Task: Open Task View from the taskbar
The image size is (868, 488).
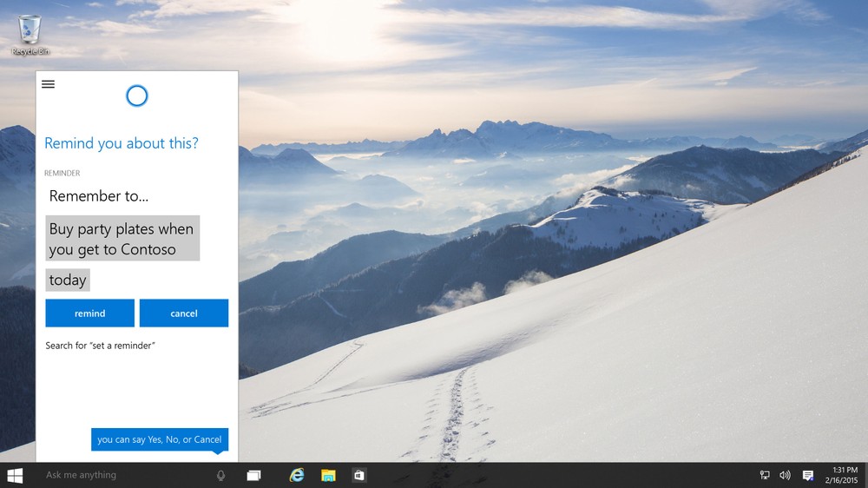Action: click(x=253, y=475)
